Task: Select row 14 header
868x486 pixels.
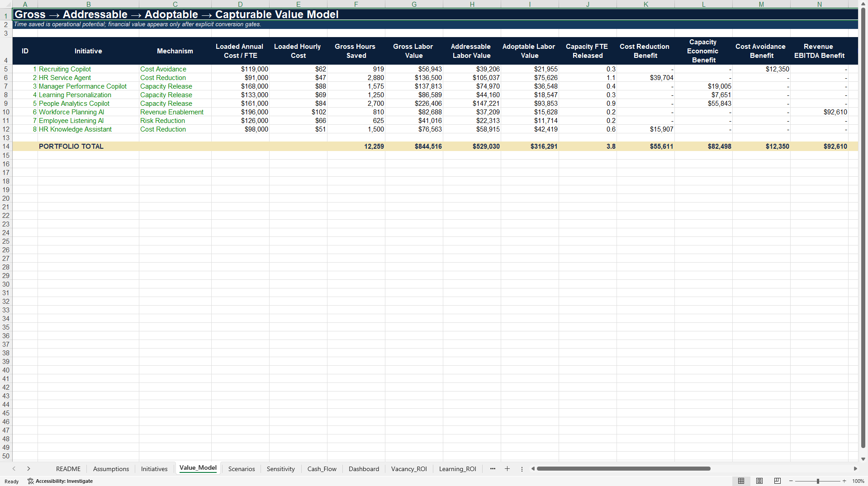Action: click(x=6, y=146)
